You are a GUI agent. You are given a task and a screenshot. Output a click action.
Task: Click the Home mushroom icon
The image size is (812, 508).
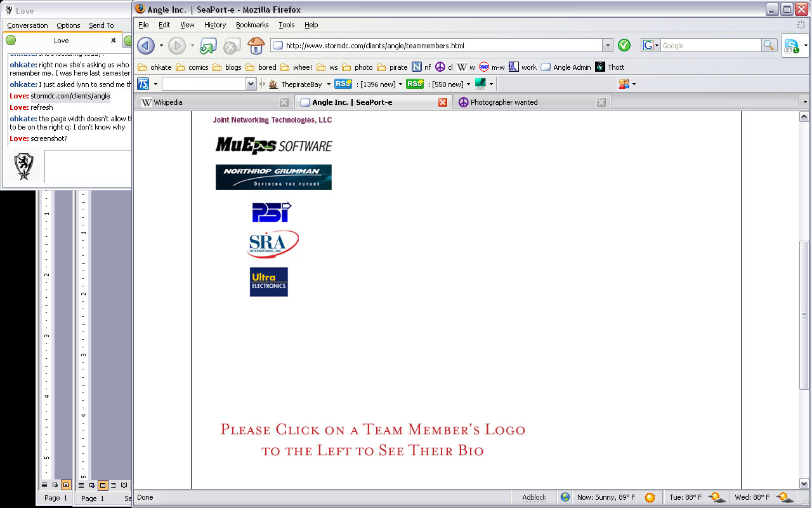(x=256, y=46)
